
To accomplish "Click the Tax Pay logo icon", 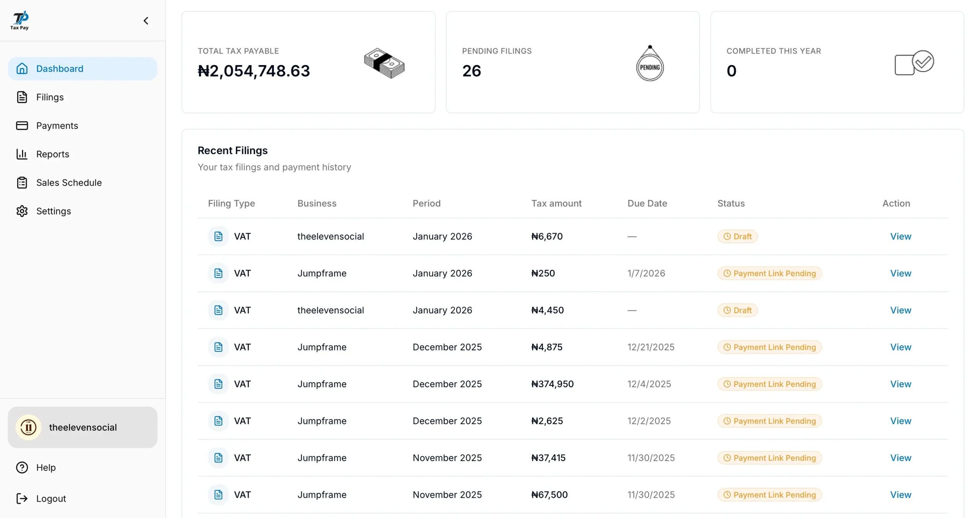I will point(20,20).
